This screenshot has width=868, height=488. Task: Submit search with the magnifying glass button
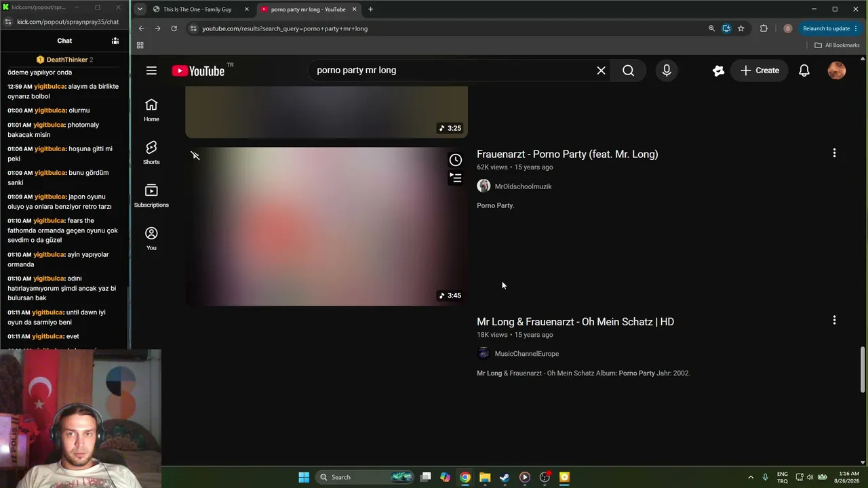tap(629, 70)
